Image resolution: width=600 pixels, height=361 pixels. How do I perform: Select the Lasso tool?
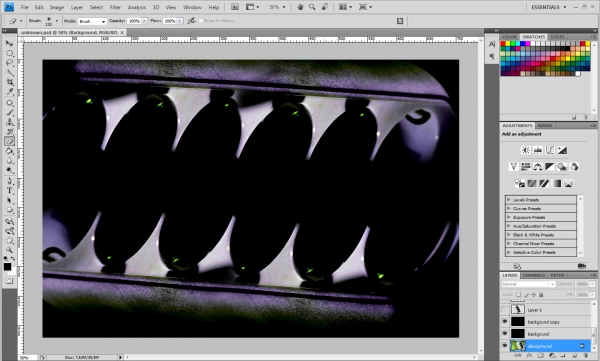9,63
